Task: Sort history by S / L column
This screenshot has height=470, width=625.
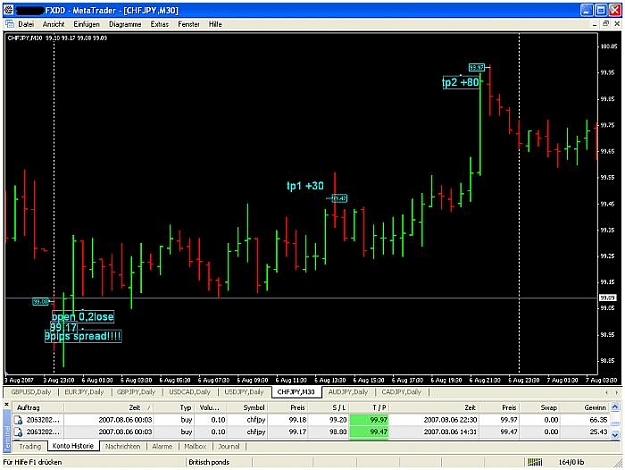Action: pos(329,407)
